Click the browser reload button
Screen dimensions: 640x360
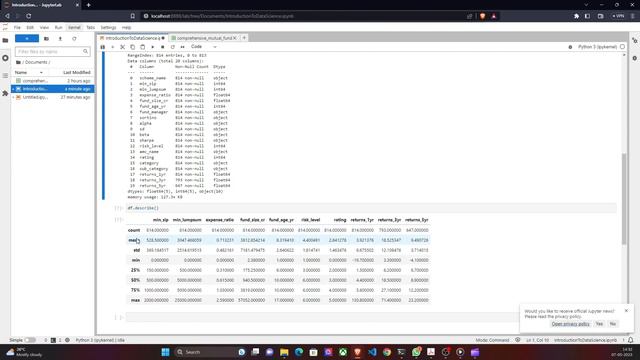(x=29, y=16)
